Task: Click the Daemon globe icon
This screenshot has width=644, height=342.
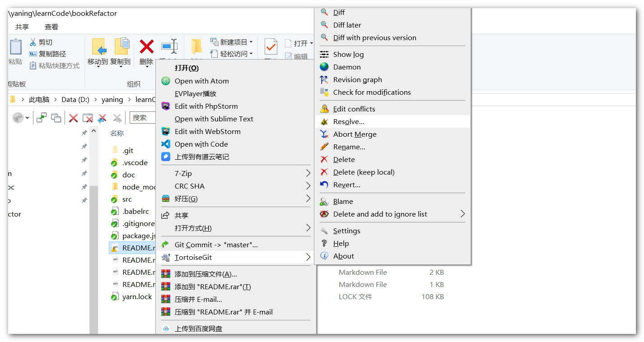Action: (324, 67)
